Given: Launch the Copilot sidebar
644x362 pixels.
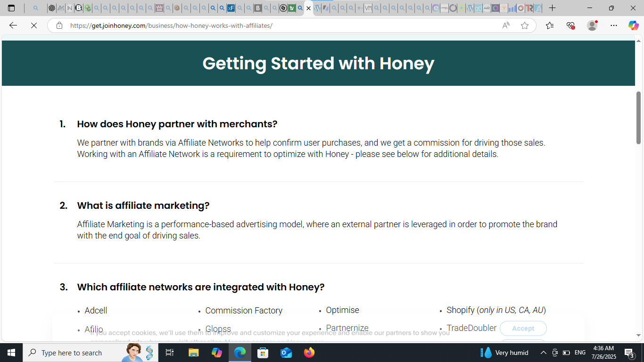Looking at the screenshot, I should click(x=633, y=25).
